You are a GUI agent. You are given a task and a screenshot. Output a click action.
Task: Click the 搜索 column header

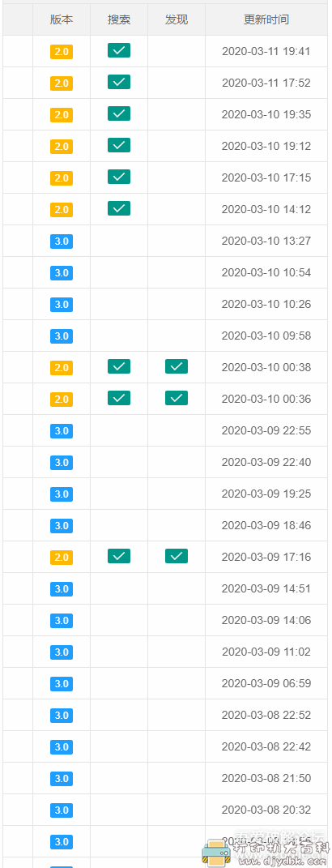[119, 20]
